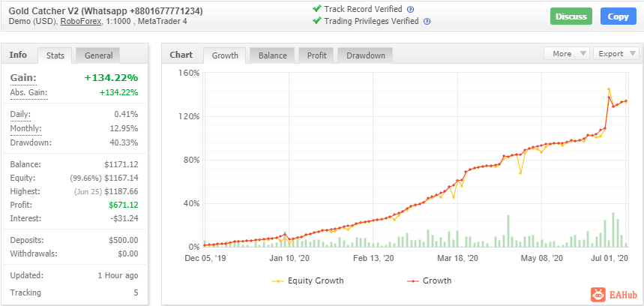Select the Growth chart tab
644x306 pixels.
(225, 55)
